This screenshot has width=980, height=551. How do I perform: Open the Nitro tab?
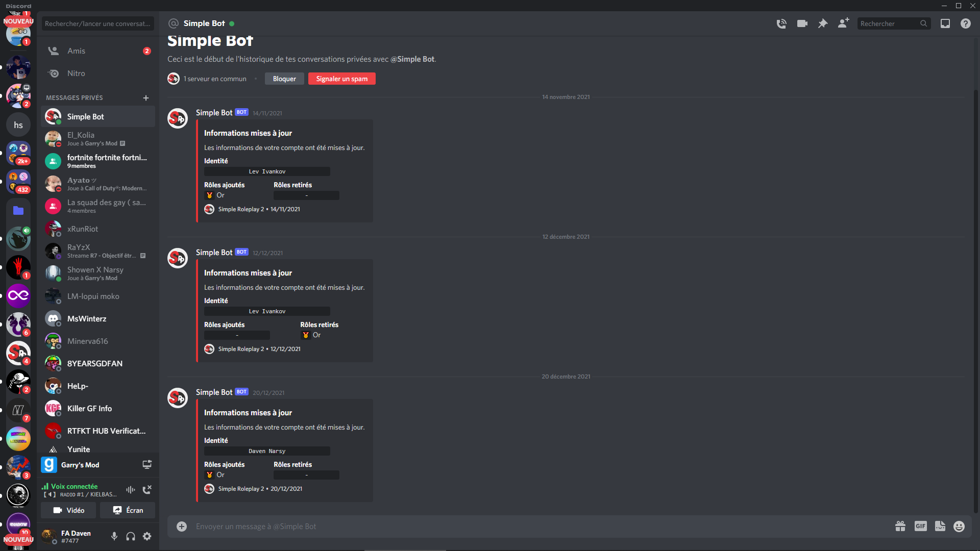97,73
